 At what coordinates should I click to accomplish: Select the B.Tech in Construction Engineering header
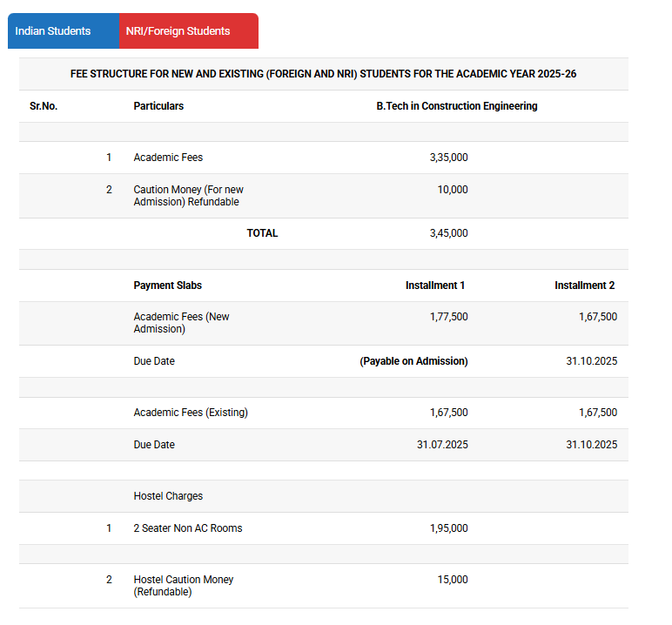(456, 106)
